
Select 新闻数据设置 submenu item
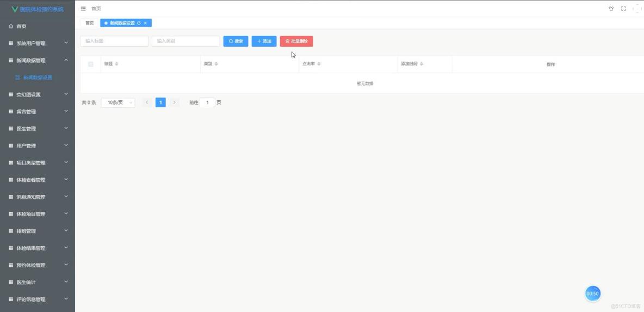tap(38, 77)
